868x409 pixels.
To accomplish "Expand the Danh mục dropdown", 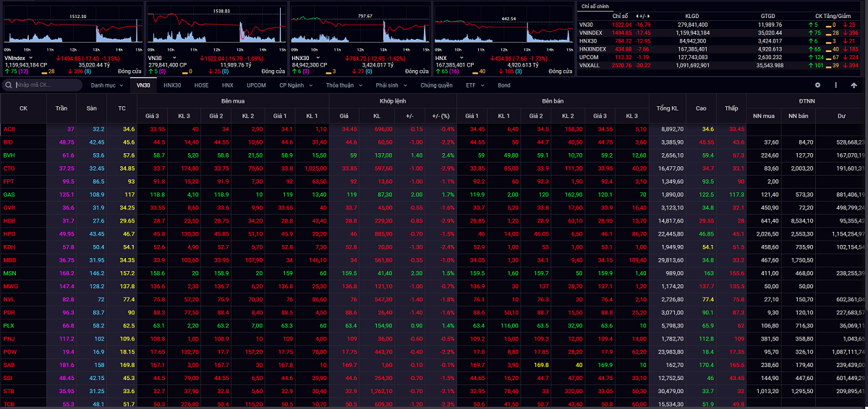I will pos(107,85).
